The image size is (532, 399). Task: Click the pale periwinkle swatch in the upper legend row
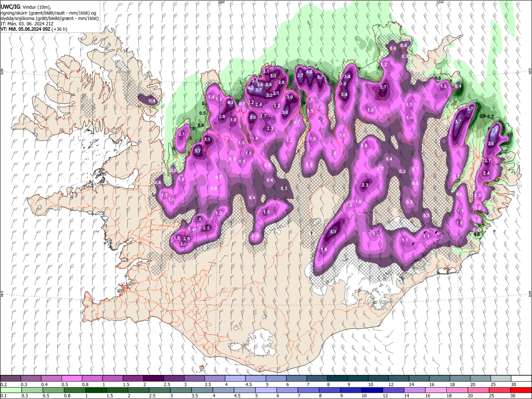(x=235, y=379)
